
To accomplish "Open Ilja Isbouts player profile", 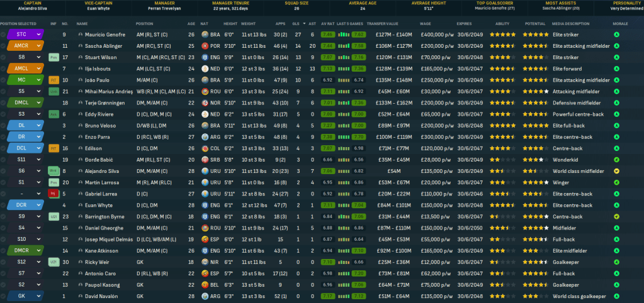I will tap(98, 69).
